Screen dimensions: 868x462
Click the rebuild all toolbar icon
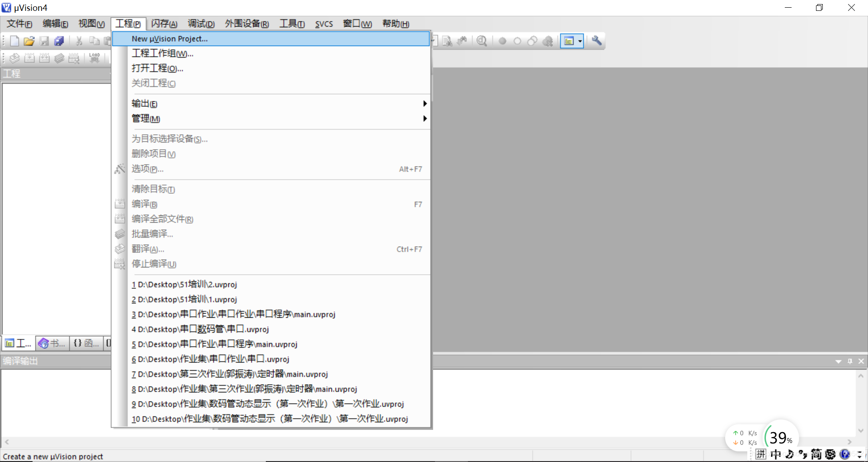(44, 58)
